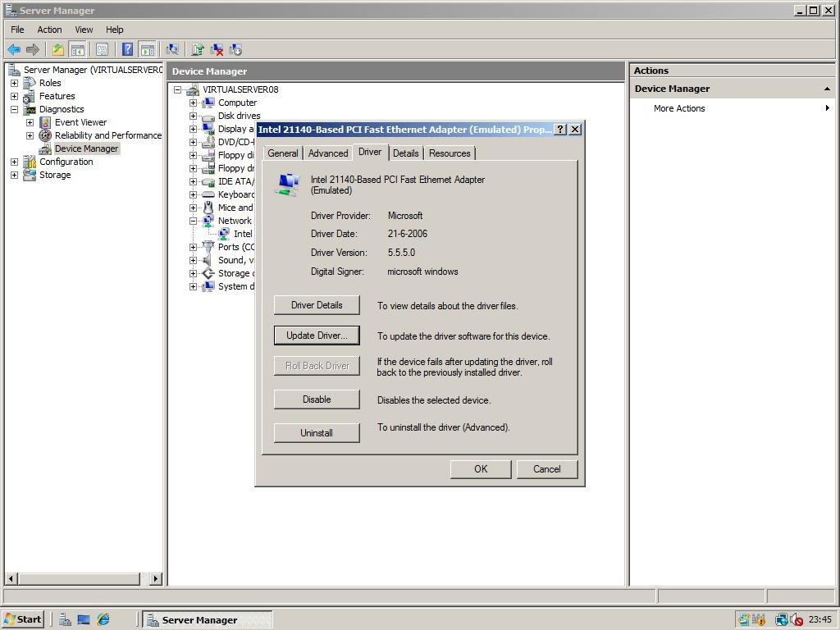
Task: Click the Intel network adapter icon in device tree
Action: click(224, 234)
